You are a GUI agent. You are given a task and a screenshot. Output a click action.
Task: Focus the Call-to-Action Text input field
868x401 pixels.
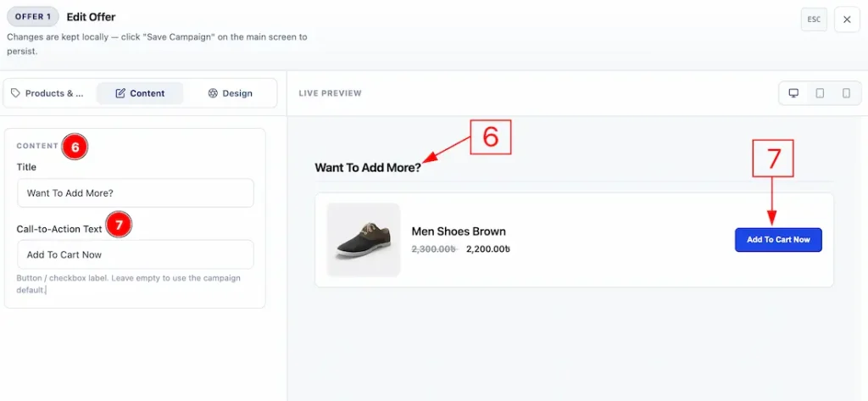[136, 254]
